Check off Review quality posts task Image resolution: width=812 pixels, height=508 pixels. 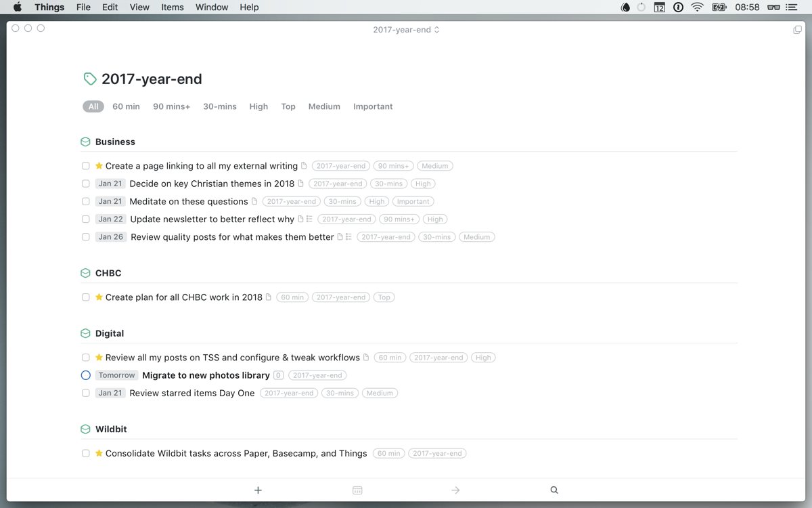pos(85,237)
